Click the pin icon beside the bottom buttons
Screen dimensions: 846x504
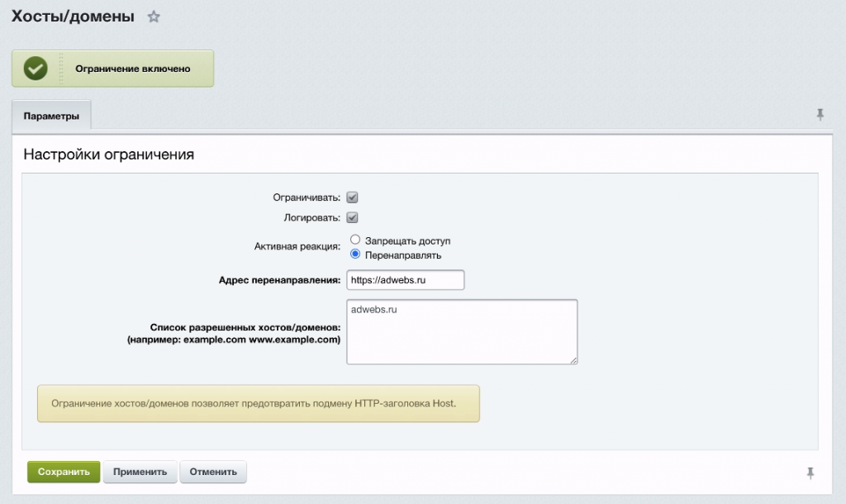tap(810, 473)
